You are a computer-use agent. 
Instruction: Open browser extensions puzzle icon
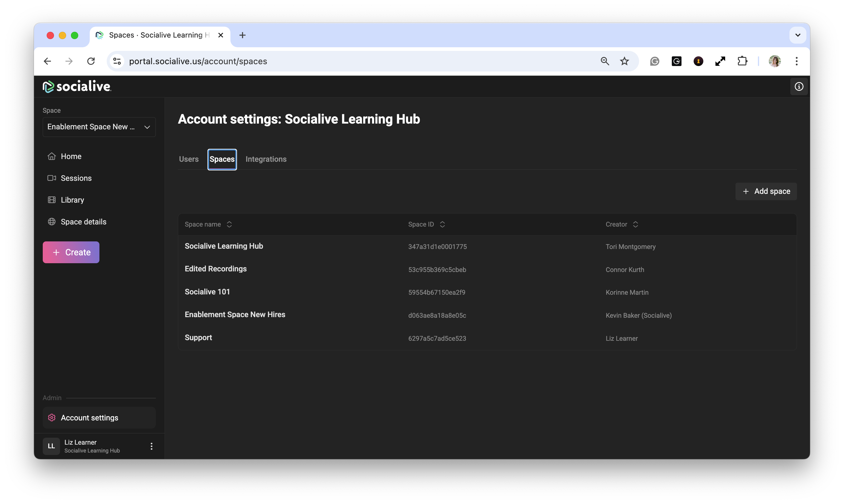742,61
